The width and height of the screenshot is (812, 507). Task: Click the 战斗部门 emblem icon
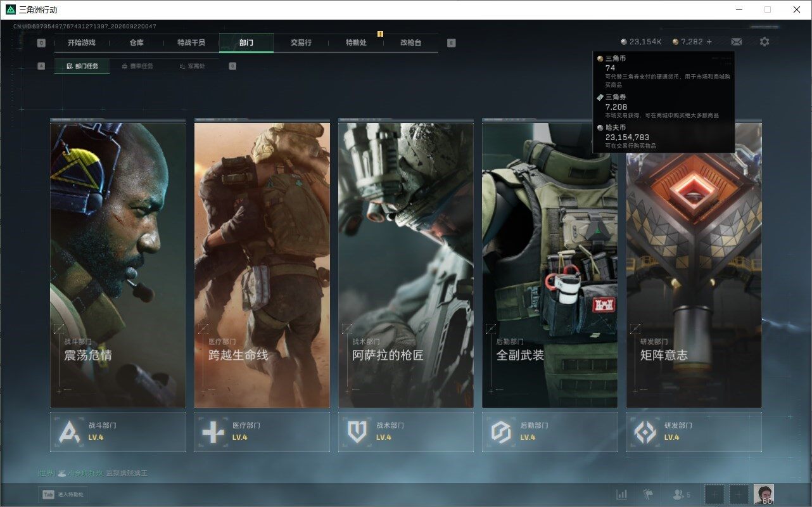[70, 432]
